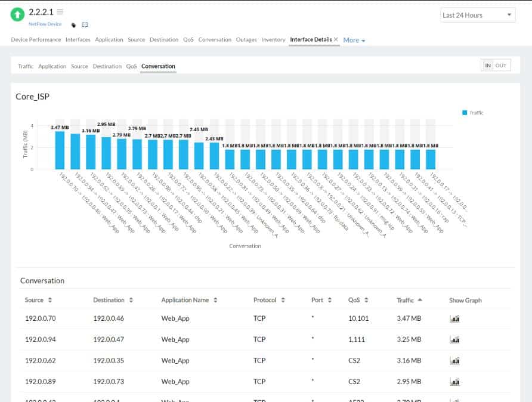This screenshot has width=532, height=402.
Task: Click source cell 192.0.0.70
Action: click(x=41, y=318)
